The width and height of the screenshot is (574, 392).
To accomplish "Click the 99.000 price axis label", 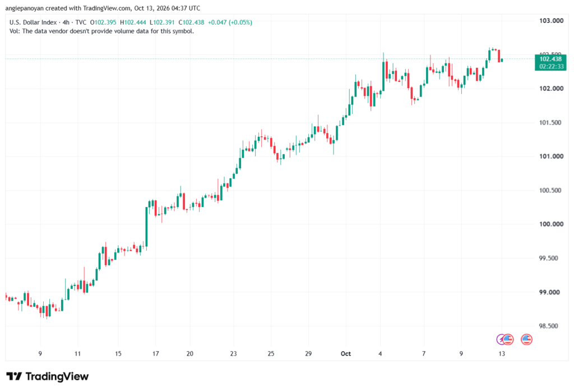I will 549,292.
